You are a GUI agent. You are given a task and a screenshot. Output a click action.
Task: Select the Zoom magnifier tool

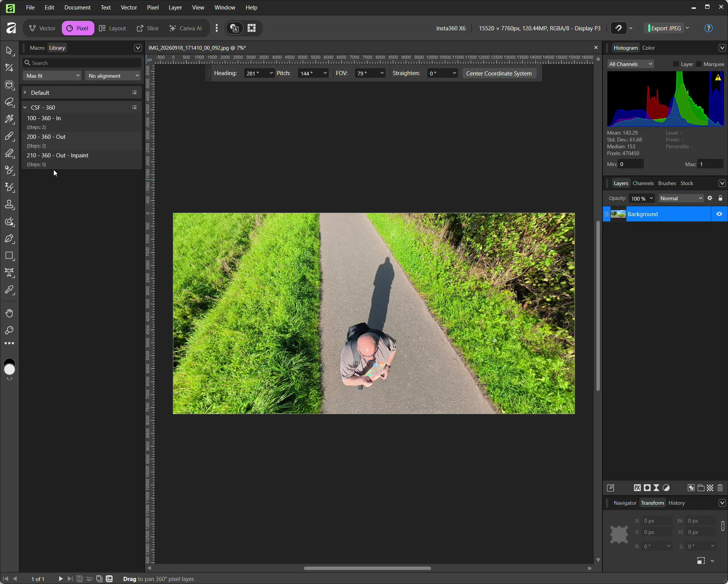coord(9,331)
